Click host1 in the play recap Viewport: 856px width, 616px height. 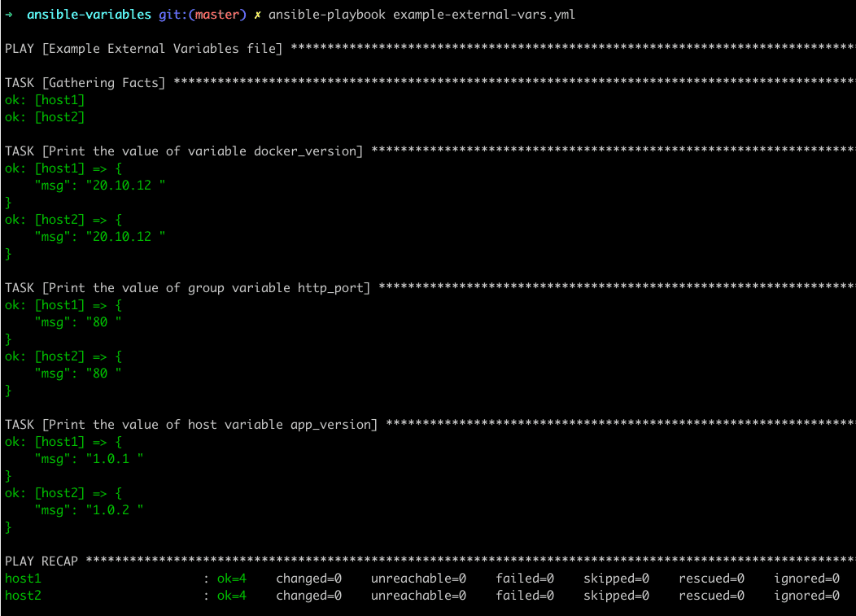(21, 578)
